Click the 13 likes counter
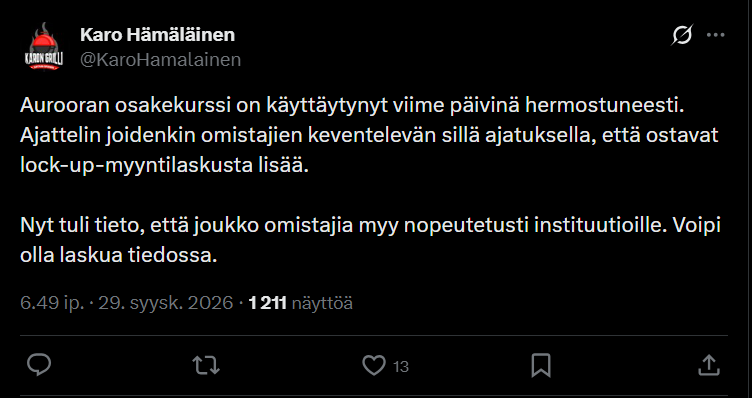The width and height of the screenshot is (752, 398). click(x=400, y=367)
